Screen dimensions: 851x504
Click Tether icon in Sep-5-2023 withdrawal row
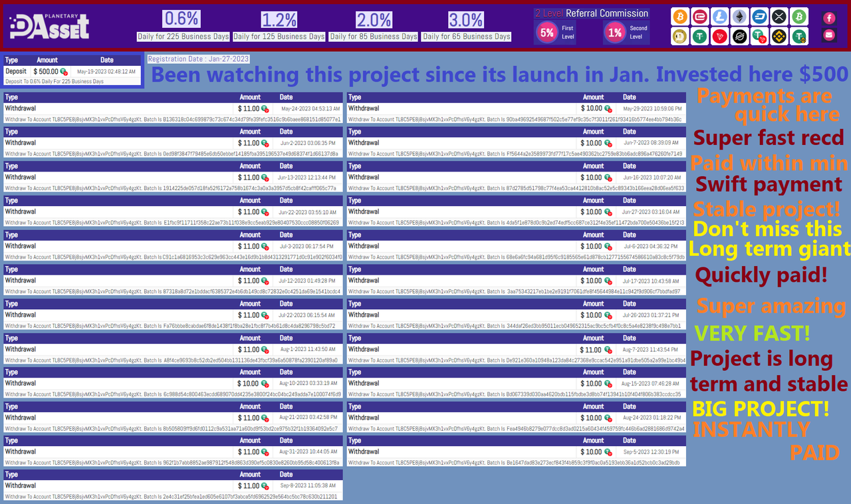click(608, 452)
